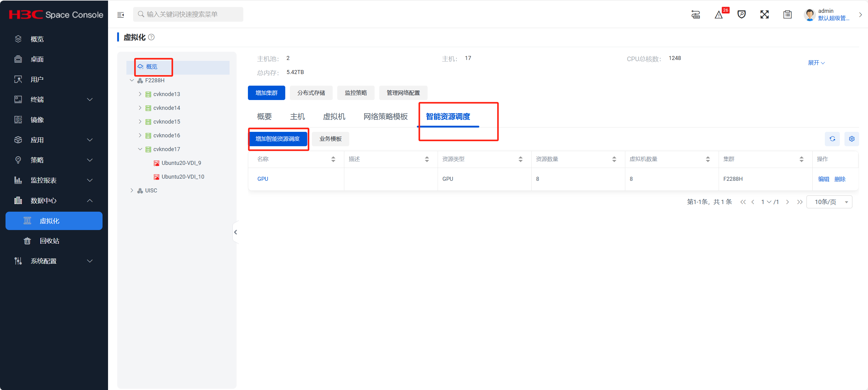Viewport: 868px width, 390px height.
Task: Open 10条/页 page size dropdown
Action: (829, 202)
